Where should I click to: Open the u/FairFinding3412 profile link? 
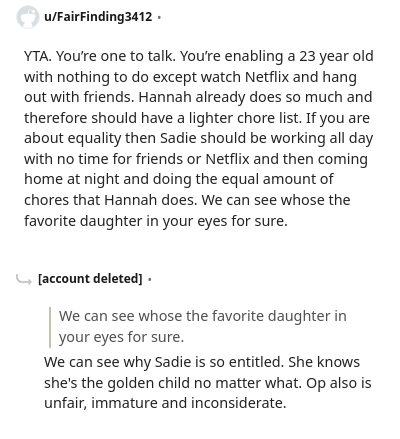click(x=98, y=17)
